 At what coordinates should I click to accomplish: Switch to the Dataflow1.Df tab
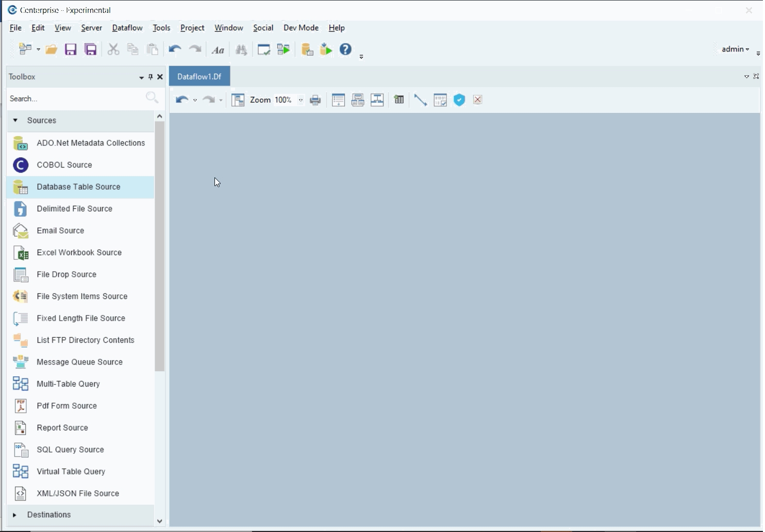coord(199,76)
